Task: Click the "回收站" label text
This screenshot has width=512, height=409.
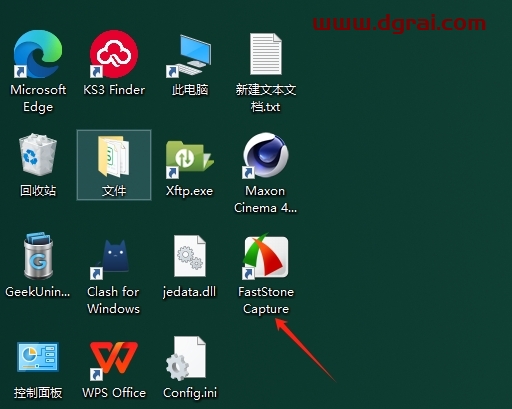Action: [x=38, y=191]
